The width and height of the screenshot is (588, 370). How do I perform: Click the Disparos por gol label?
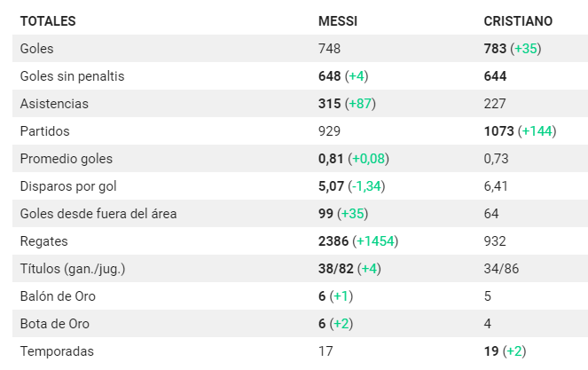pos(68,186)
